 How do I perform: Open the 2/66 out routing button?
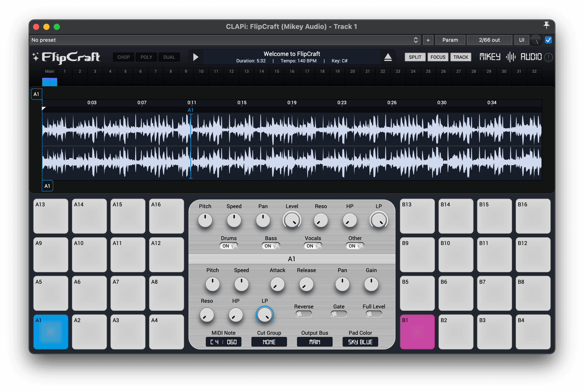(489, 40)
